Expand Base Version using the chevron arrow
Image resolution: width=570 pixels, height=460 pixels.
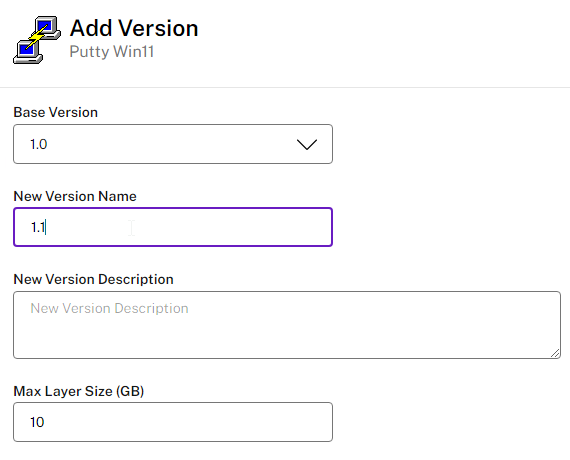click(x=307, y=144)
